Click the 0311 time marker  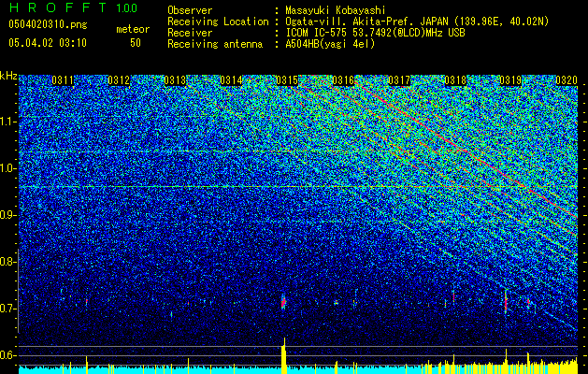63,80
